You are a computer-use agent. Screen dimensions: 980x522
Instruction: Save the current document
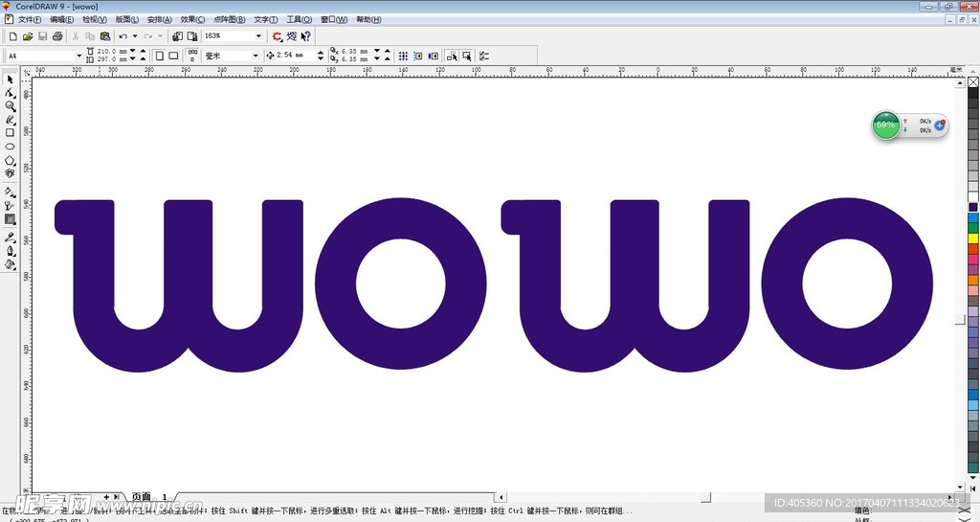point(42,36)
